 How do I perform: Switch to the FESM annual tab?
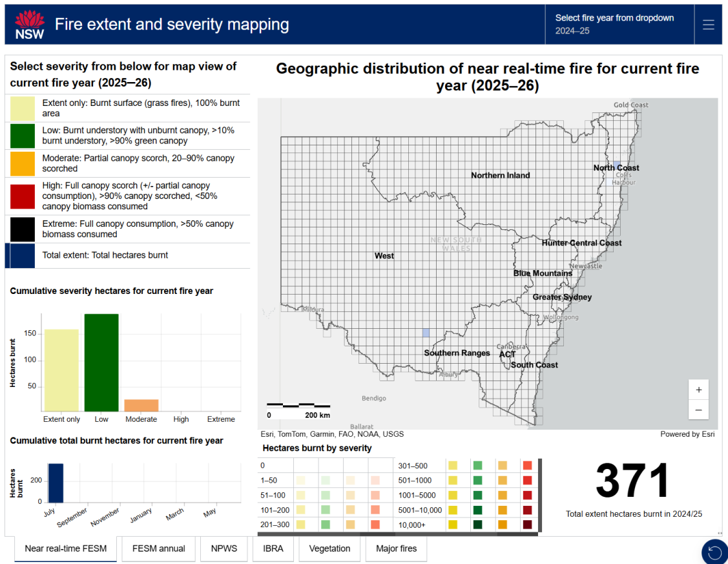[158, 548]
